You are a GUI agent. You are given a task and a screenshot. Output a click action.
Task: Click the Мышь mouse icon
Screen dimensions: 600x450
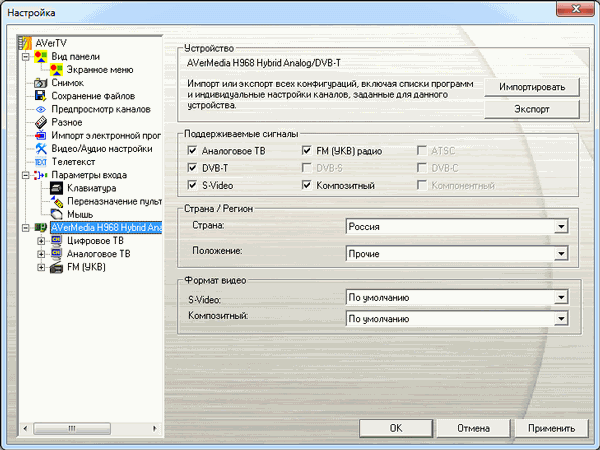pos(57,214)
